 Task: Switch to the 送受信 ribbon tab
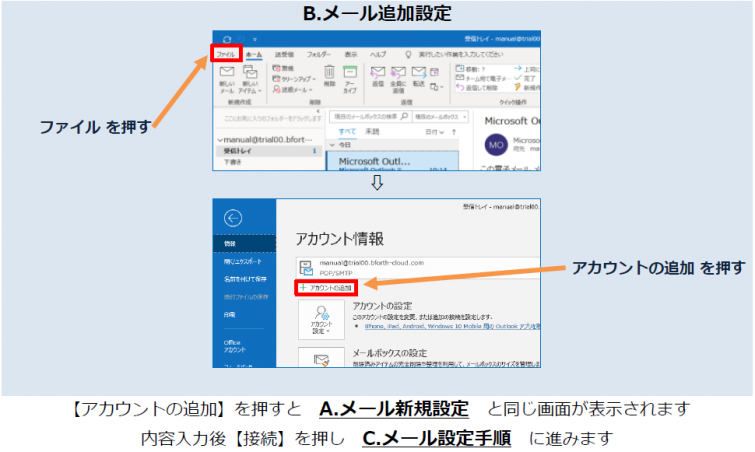[x=285, y=52]
